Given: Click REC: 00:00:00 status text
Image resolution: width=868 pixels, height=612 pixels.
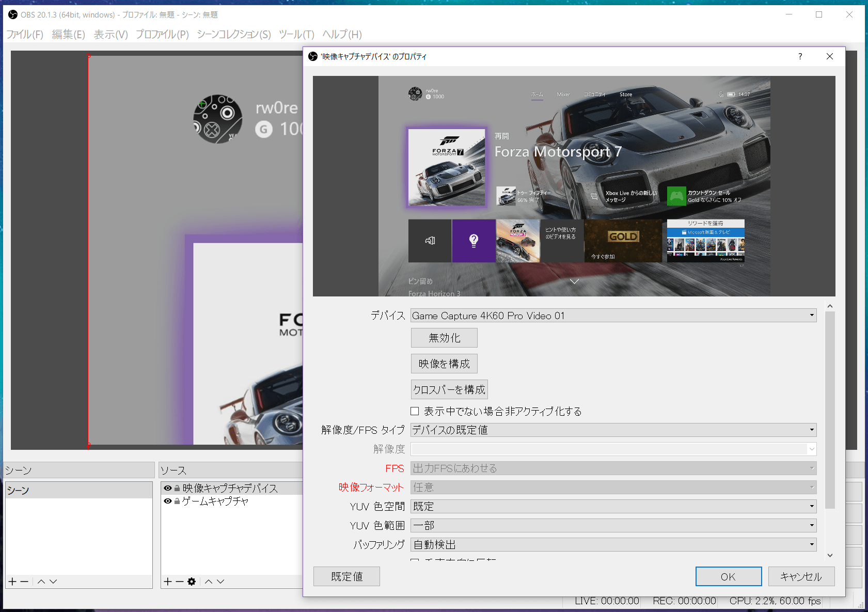Looking at the screenshot, I should pyautogui.click(x=684, y=601).
